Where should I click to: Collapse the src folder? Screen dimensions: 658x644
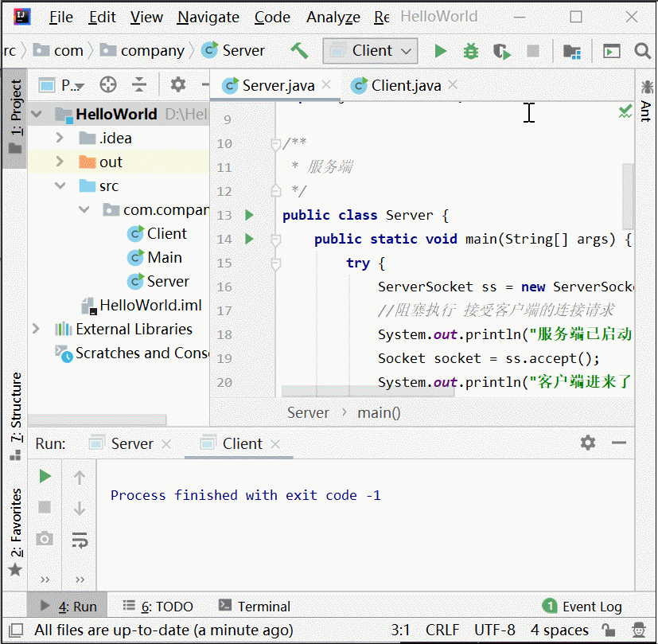tap(60, 185)
